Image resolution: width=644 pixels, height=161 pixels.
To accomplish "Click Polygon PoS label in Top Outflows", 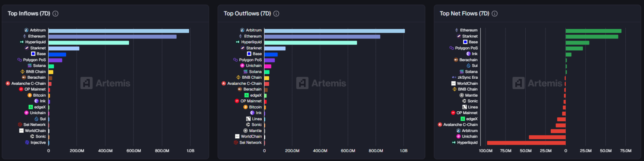I will click(250, 60).
